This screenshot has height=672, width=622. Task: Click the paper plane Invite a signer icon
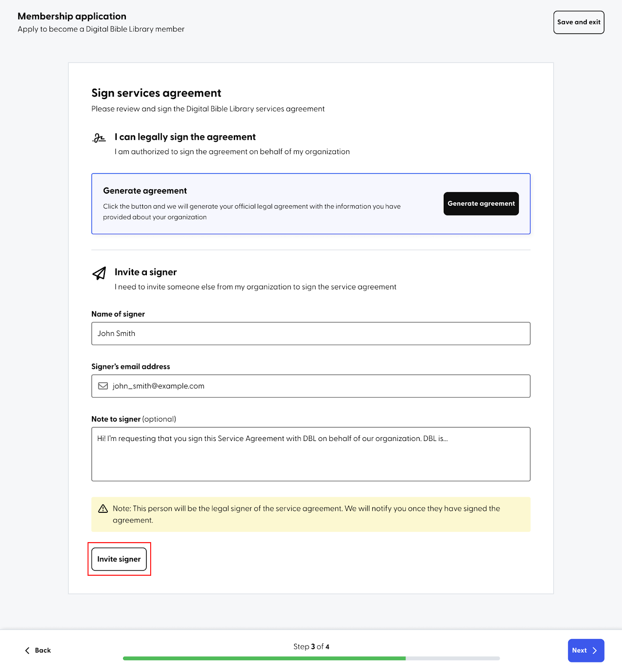(x=99, y=273)
